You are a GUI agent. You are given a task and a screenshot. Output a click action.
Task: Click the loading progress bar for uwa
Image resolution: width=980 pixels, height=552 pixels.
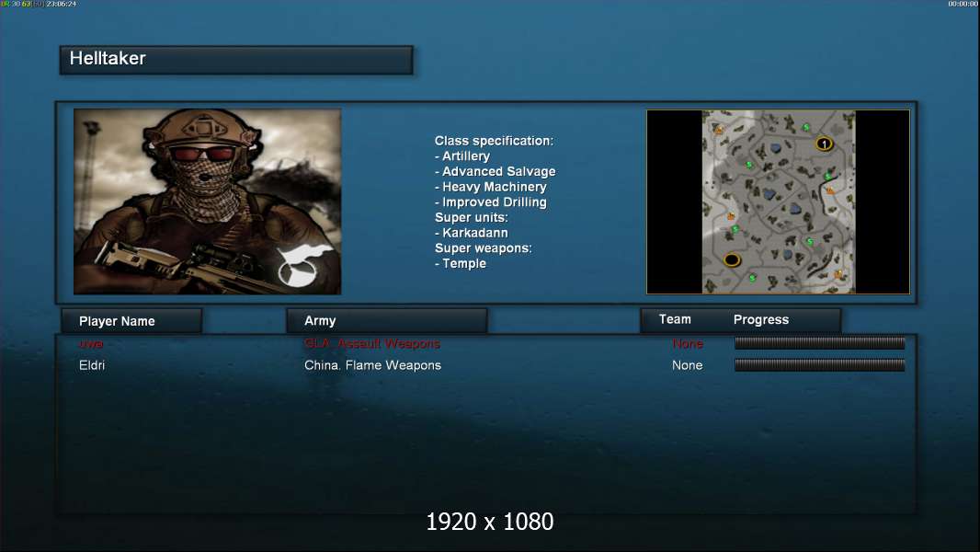tap(819, 342)
